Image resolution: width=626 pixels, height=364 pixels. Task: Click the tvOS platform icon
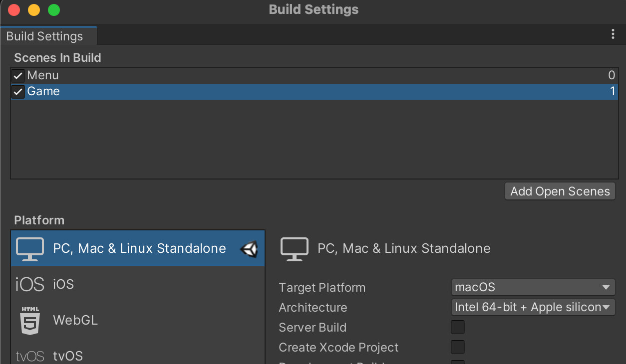tap(30, 356)
